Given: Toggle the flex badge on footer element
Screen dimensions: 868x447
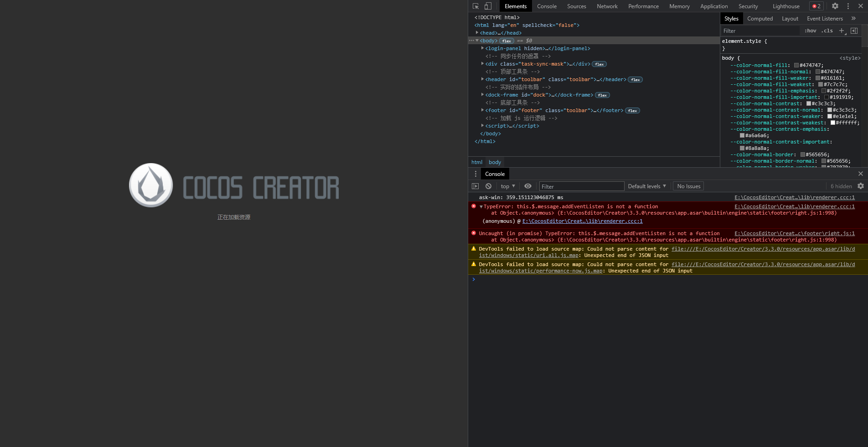Looking at the screenshot, I should (632, 111).
